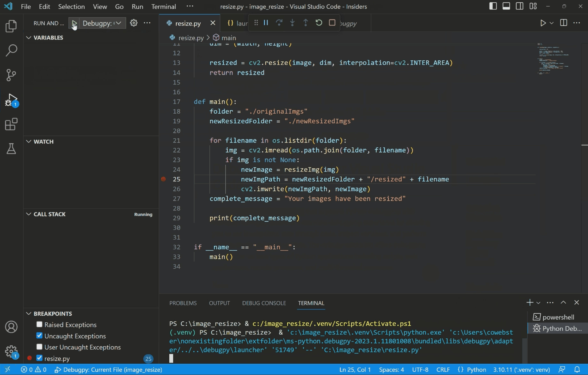Click the red breakpoint dot on line 25

163,179
